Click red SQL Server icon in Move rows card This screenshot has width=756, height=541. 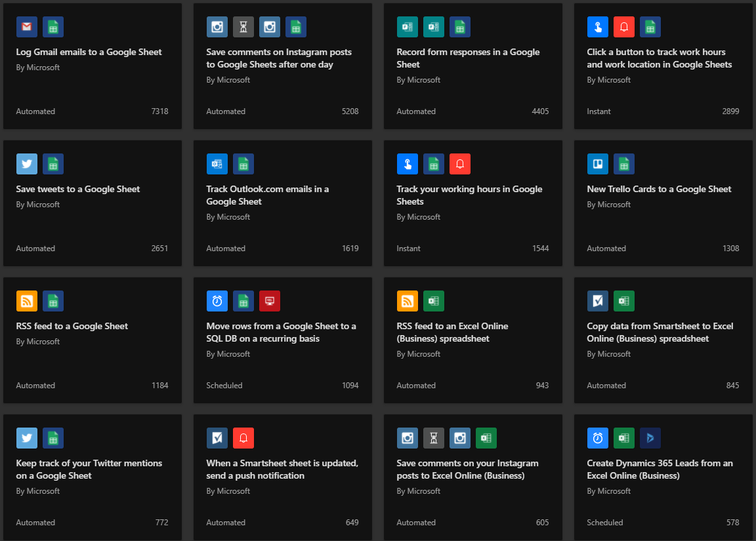pos(270,301)
